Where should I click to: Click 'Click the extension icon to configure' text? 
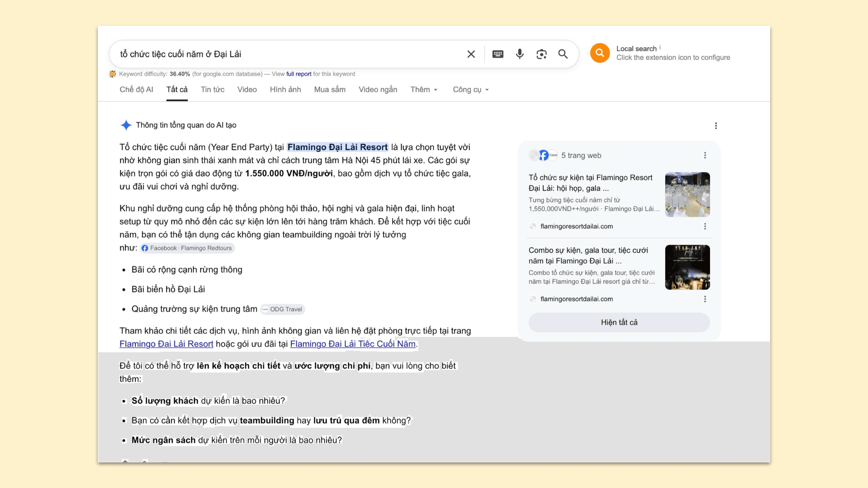tap(673, 57)
